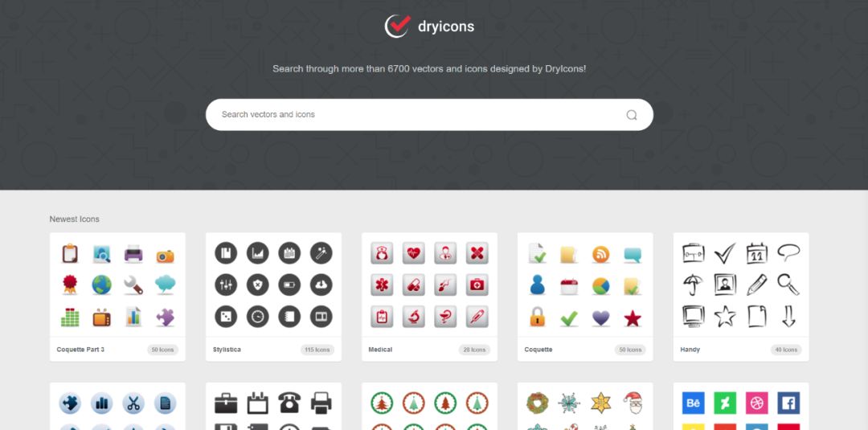
Task: Select the purple heart icon in Coquette
Action: pos(600,317)
